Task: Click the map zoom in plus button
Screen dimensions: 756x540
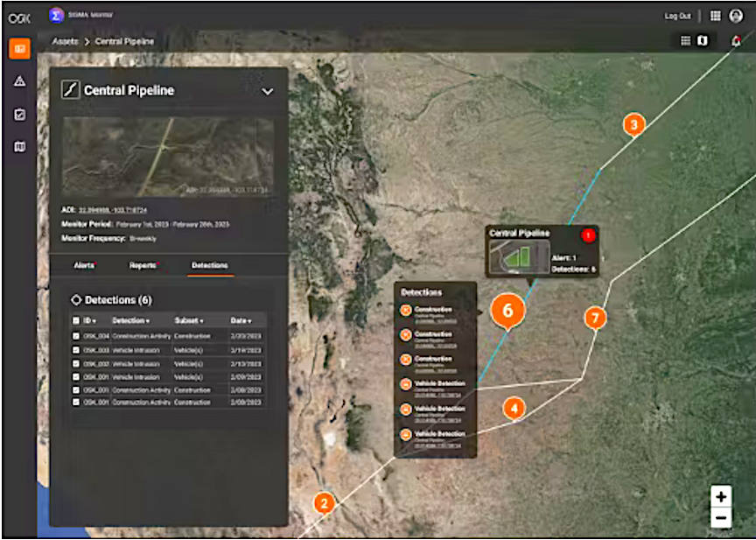Action: pyautogui.click(x=720, y=496)
